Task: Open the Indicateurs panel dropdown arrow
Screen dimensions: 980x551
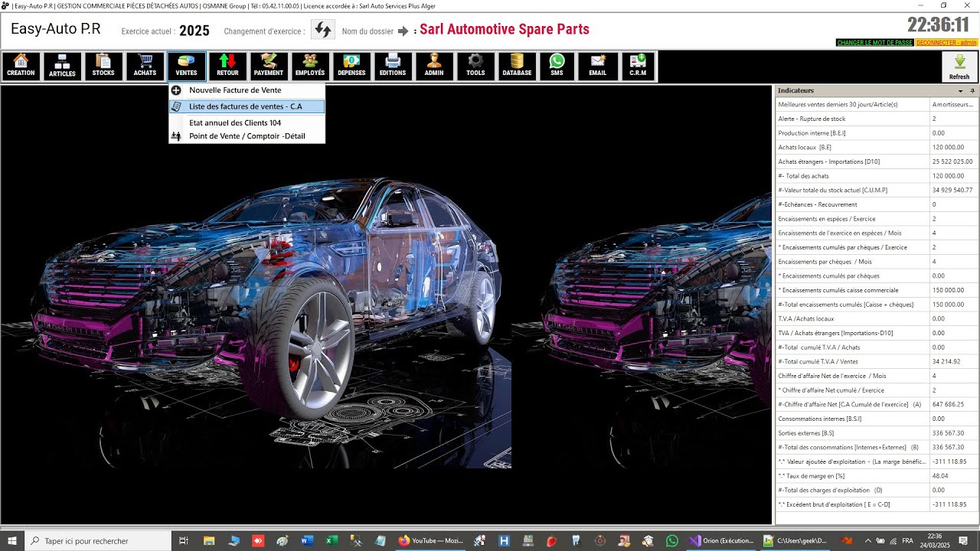Action: click(x=962, y=90)
